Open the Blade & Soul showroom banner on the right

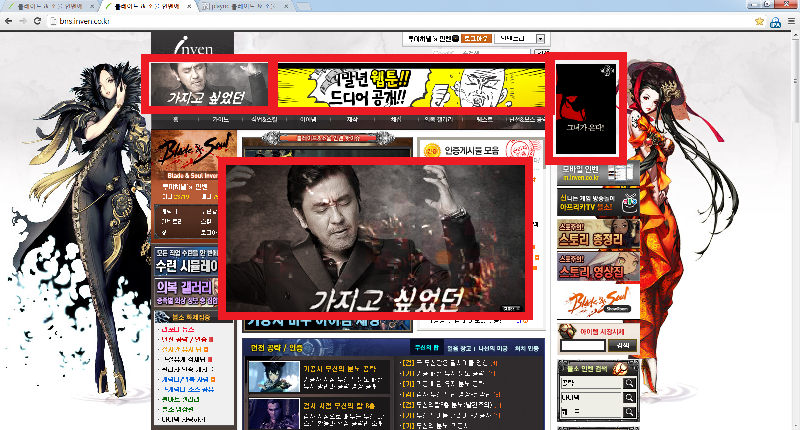pyautogui.click(x=598, y=302)
